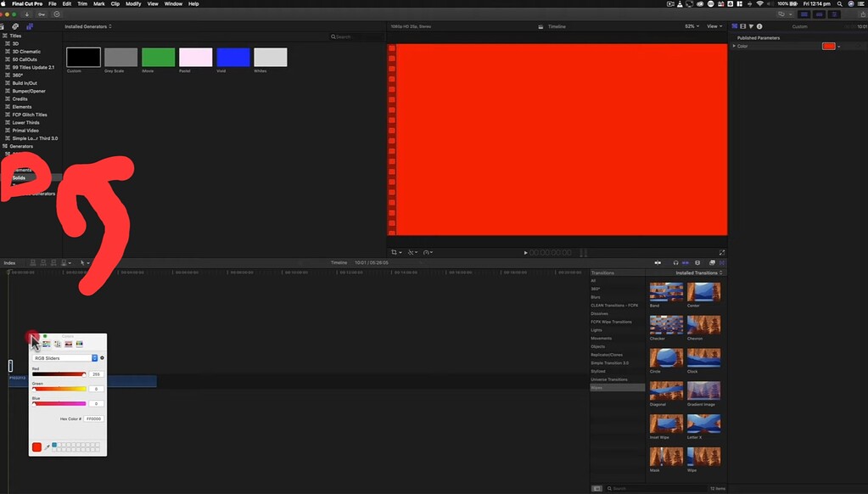Image resolution: width=868 pixels, height=494 pixels.
Task: Click the retime icon below the viewer
Action: 426,252
